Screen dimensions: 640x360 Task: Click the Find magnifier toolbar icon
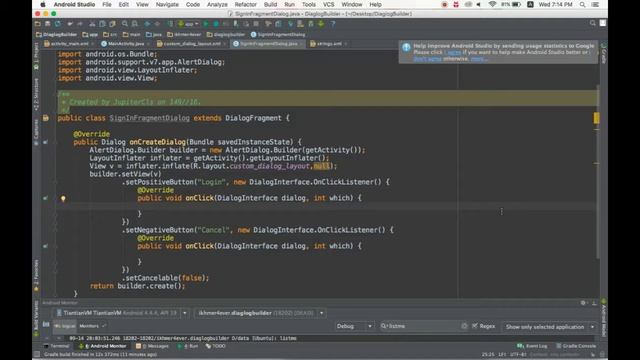pyautogui.click(x=125, y=24)
